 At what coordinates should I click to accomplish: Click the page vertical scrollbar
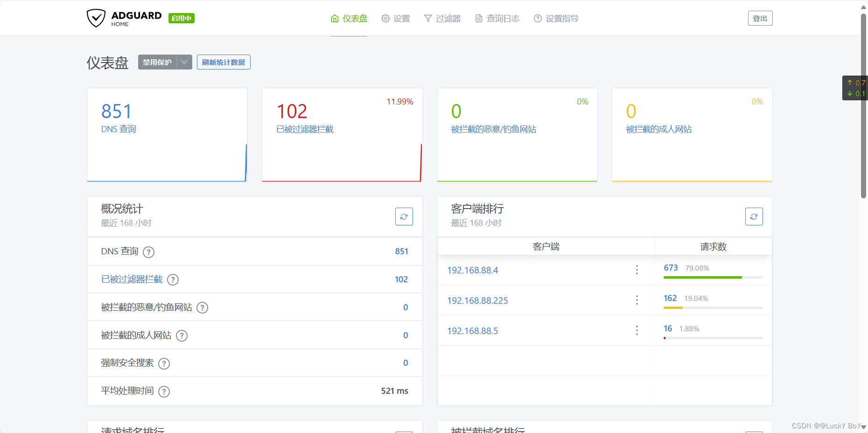click(863, 105)
